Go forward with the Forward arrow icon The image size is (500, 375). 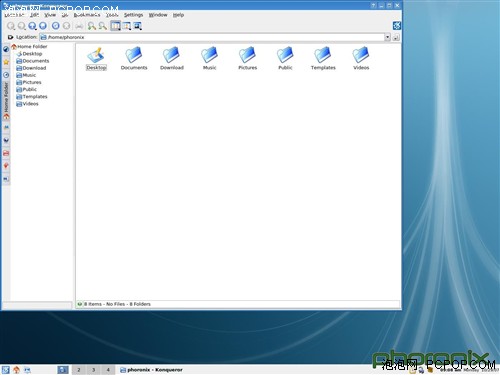22,26
